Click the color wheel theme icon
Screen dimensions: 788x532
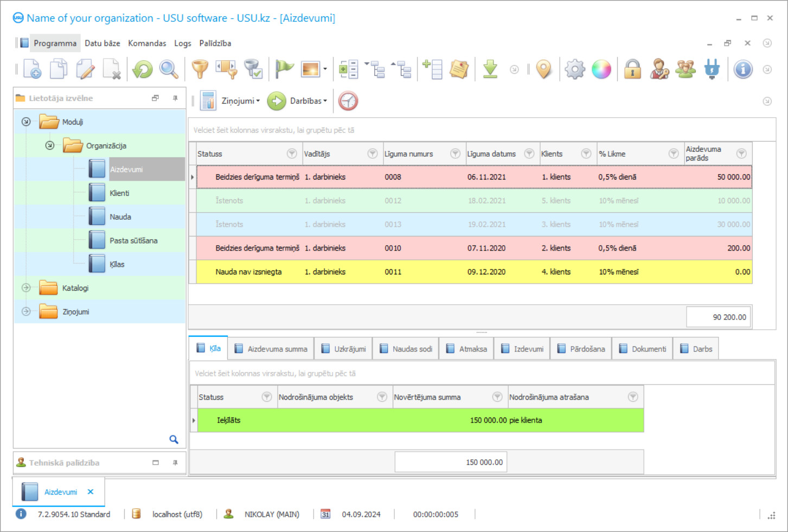pos(601,69)
